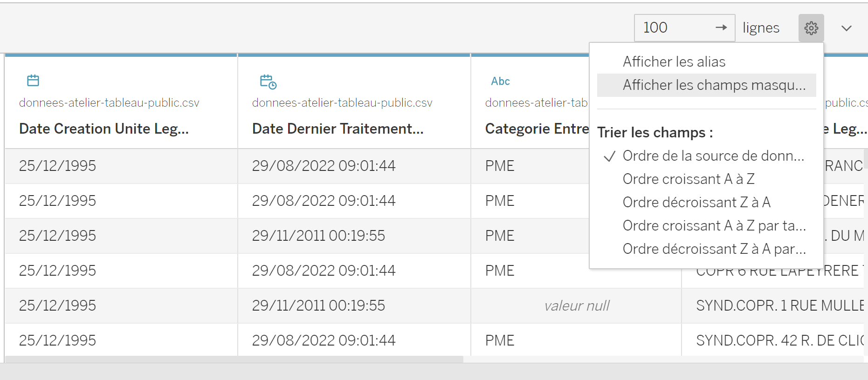Click the fifth row 29/11/2011 00:19:55 cell
Image resolution: width=868 pixels, height=380 pixels.
point(354,306)
